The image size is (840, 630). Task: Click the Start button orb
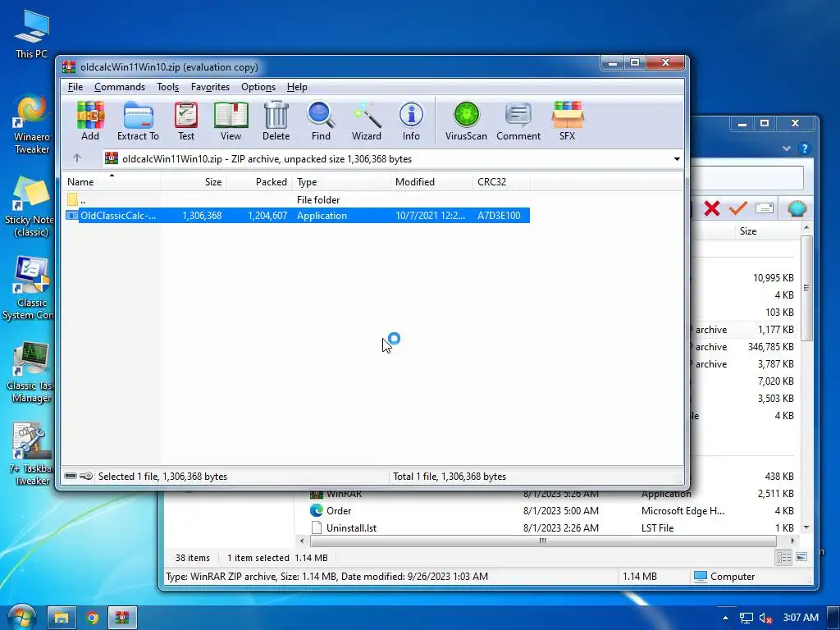click(x=21, y=617)
